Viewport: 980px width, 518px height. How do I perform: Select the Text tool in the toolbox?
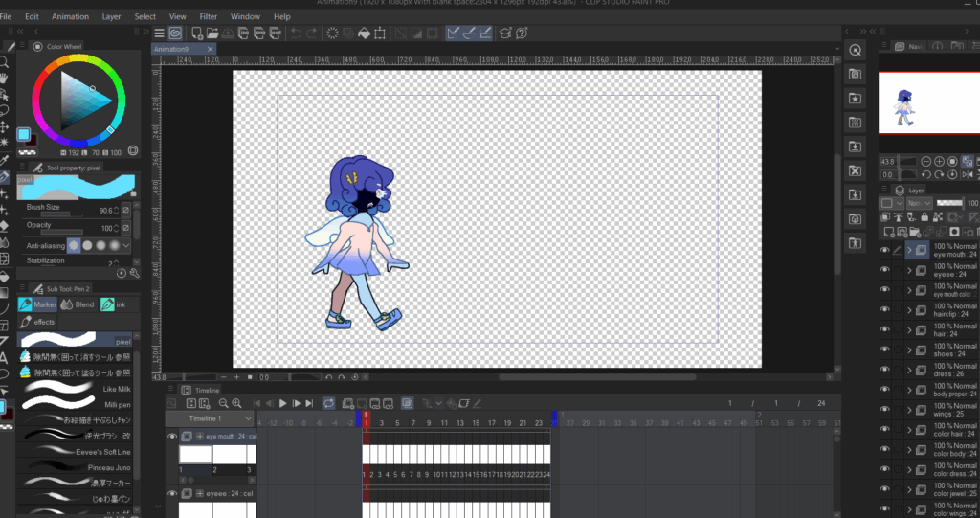[5, 357]
